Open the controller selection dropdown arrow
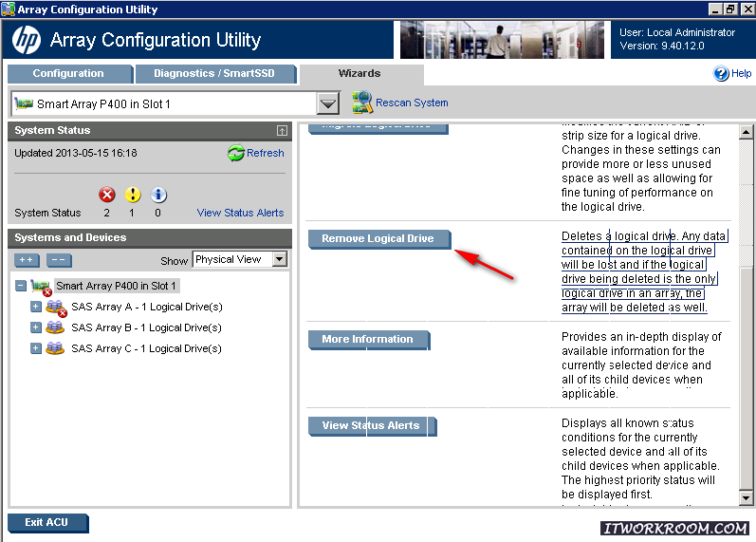This screenshot has width=756, height=542. (x=328, y=103)
